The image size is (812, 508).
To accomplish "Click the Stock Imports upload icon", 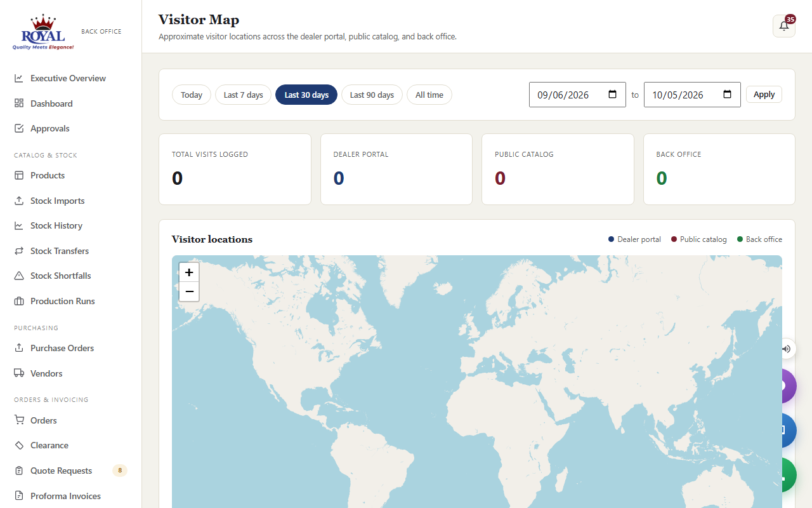I will [19, 201].
